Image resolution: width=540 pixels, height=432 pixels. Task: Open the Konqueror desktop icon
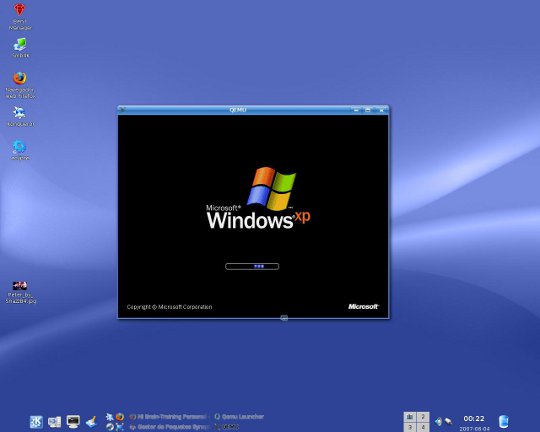pos(19,112)
